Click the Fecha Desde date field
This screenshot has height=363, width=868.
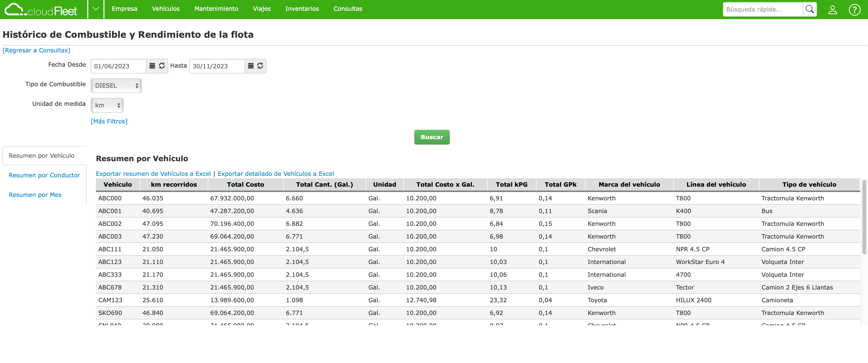(x=118, y=66)
